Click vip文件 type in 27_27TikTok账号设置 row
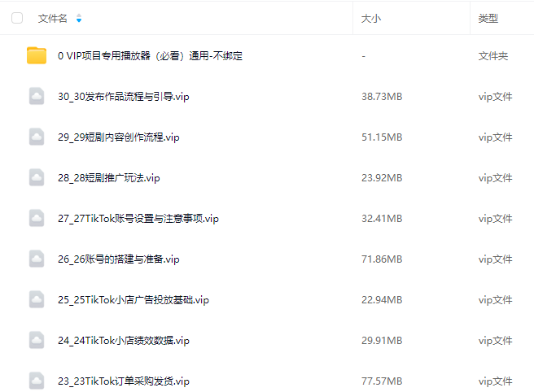 click(495, 219)
